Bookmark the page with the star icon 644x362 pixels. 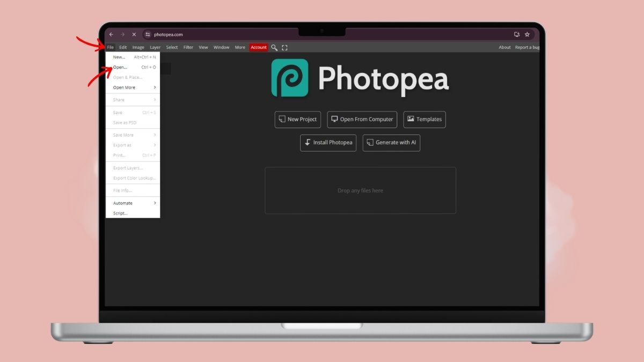(527, 34)
